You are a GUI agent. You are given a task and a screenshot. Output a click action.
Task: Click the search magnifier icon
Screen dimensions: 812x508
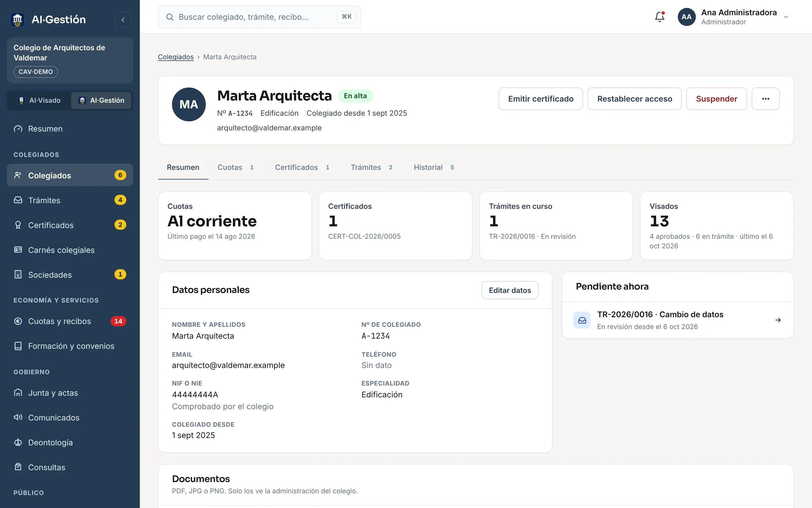(170, 17)
